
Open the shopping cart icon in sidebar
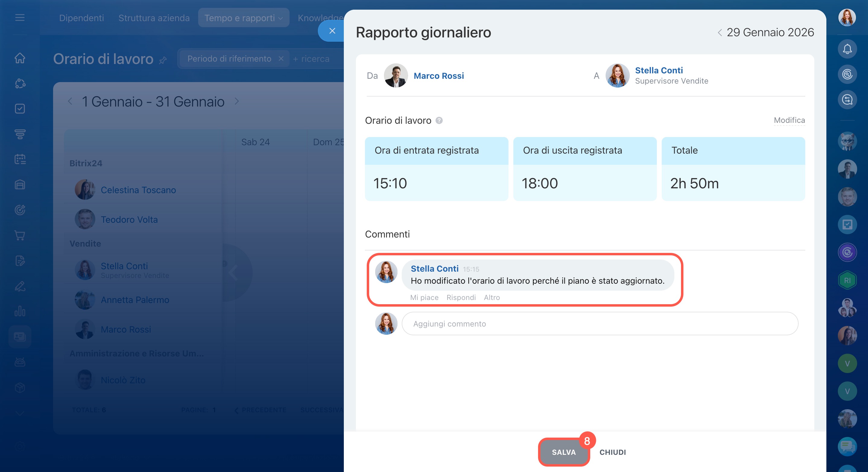coord(20,235)
